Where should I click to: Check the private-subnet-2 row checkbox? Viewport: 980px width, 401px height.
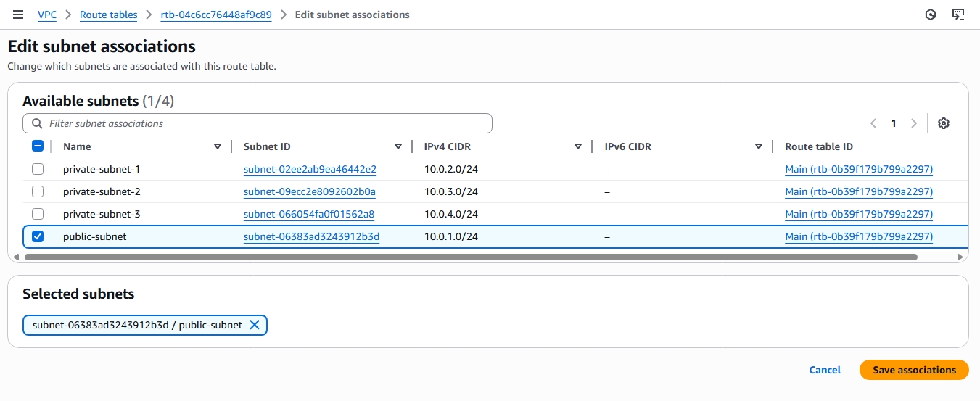(38, 191)
